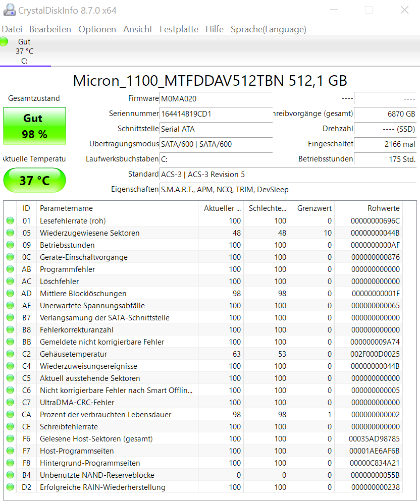Click the Drehzahl value ---- (SSD)
This screenshot has width=420, height=504.
pos(385,129)
